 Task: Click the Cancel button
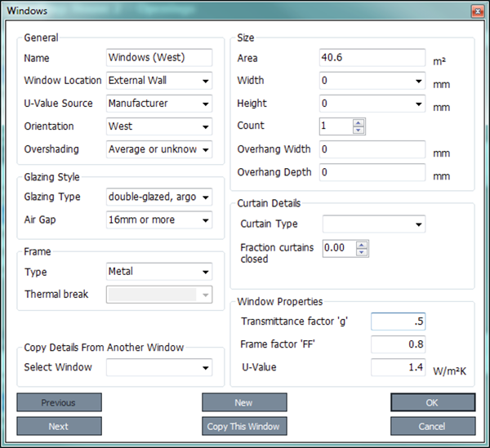point(433,426)
